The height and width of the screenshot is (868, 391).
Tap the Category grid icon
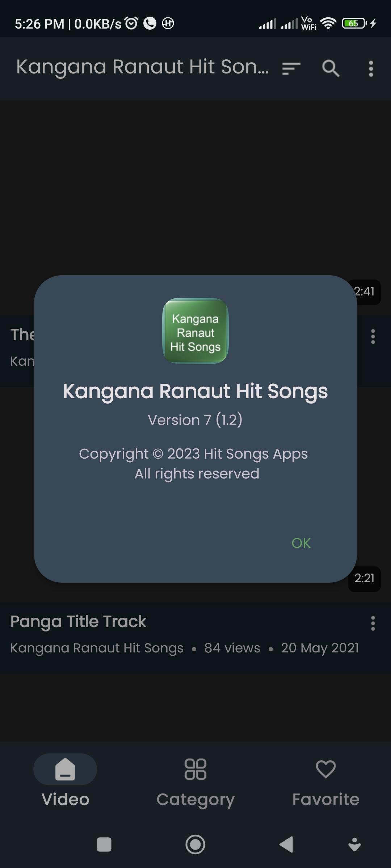click(195, 769)
